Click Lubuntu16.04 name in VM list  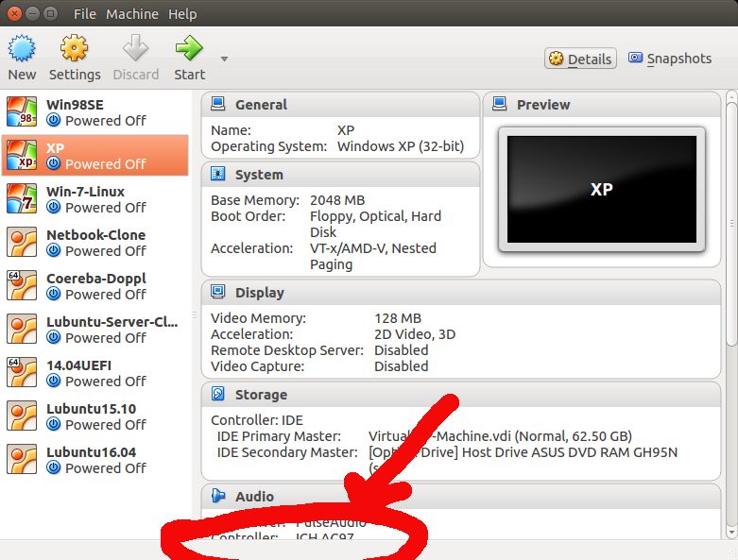[92, 451]
